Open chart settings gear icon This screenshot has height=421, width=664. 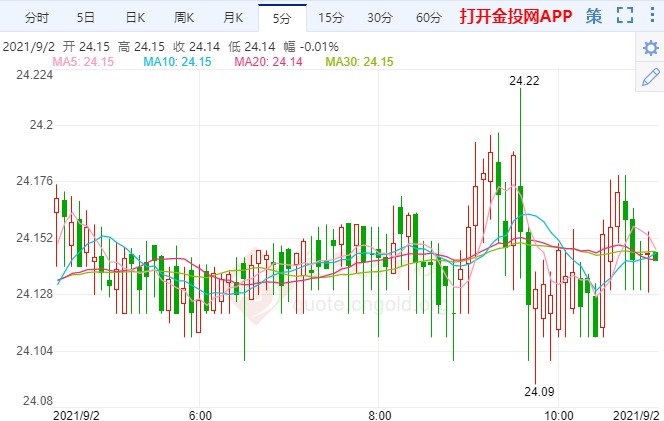[x=650, y=48]
